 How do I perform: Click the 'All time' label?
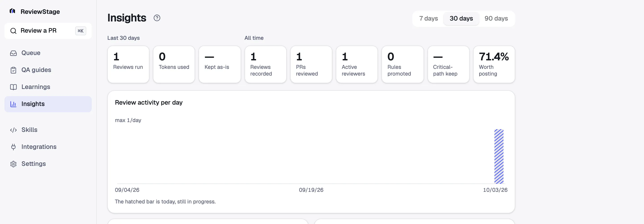pyautogui.click(x=254, y=38)
